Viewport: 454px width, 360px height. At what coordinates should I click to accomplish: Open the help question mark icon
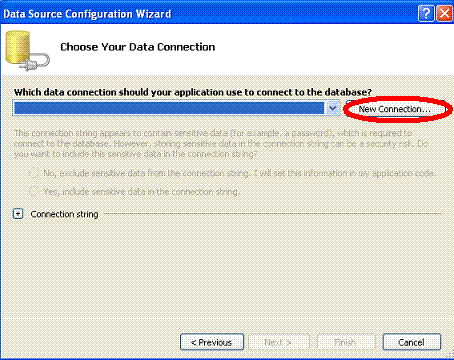(x=426, y=14)
